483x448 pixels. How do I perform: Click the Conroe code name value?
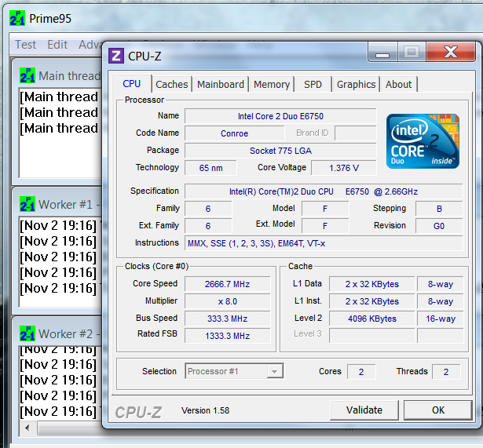click(234, 133)
